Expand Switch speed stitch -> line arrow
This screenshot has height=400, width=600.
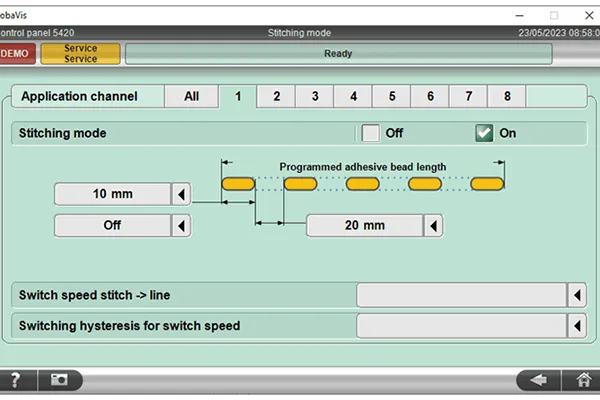point(577,295)
